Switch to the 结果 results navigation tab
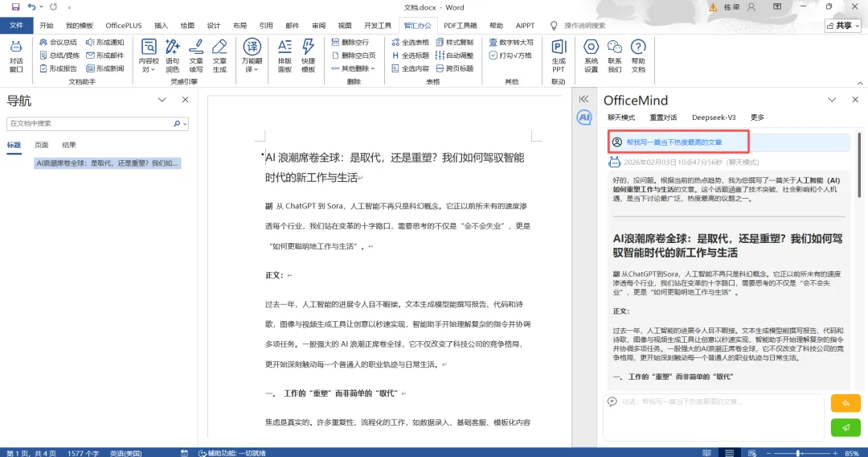 click(x=68, y=145)
